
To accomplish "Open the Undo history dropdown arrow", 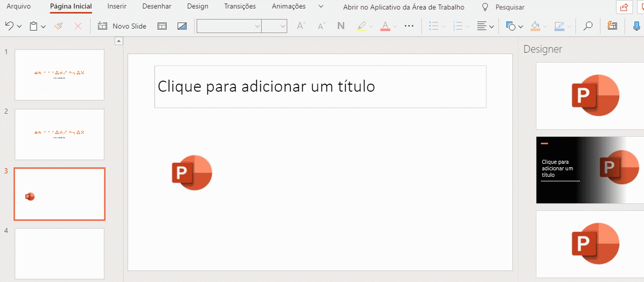I will 20,27.
